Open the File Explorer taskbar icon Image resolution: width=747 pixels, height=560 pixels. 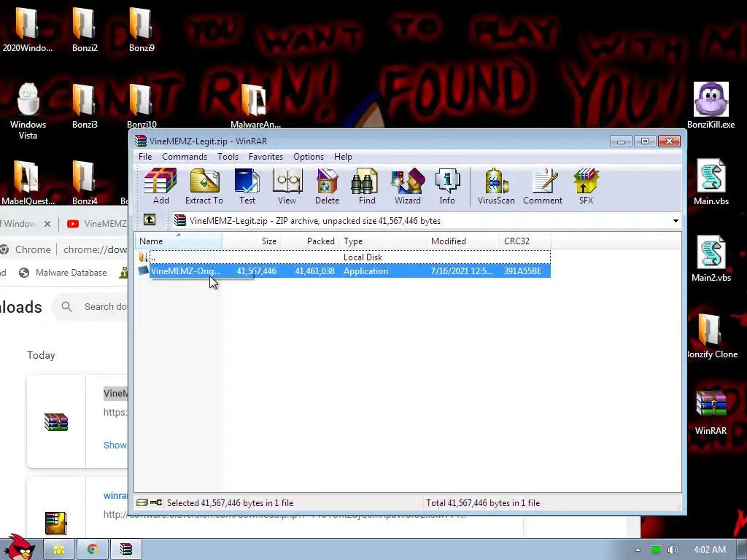(59, 550)
